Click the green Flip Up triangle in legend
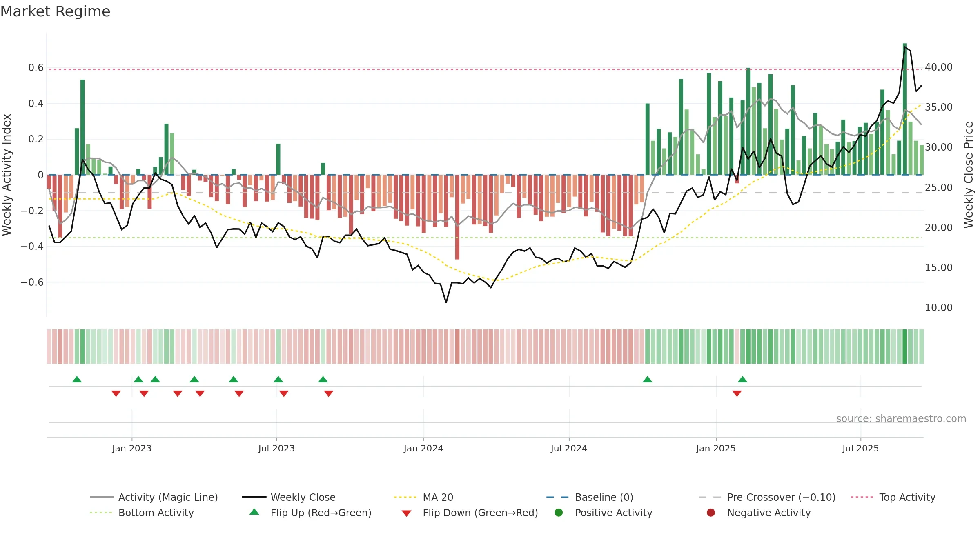This screenshot has width=980, height=551. point(254,512)
